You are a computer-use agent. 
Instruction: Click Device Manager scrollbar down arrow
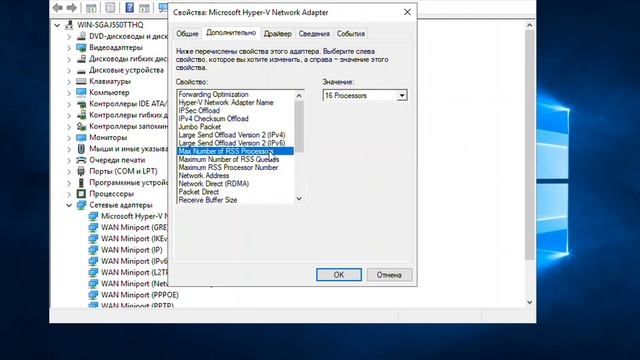pos(529,302)
